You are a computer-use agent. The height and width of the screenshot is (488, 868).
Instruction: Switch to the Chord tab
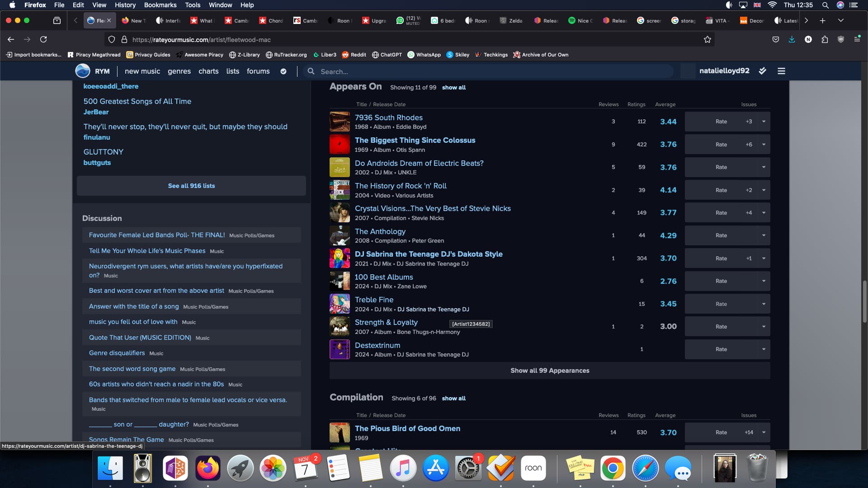point(271,20)
